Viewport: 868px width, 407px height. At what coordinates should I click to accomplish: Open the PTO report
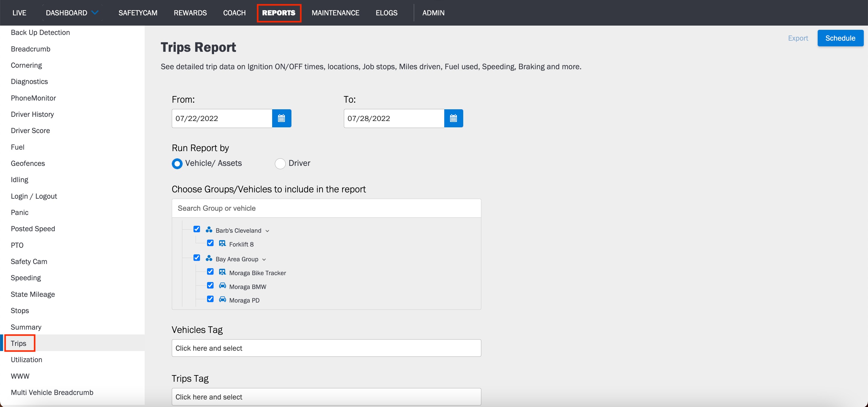click(17, 245)
